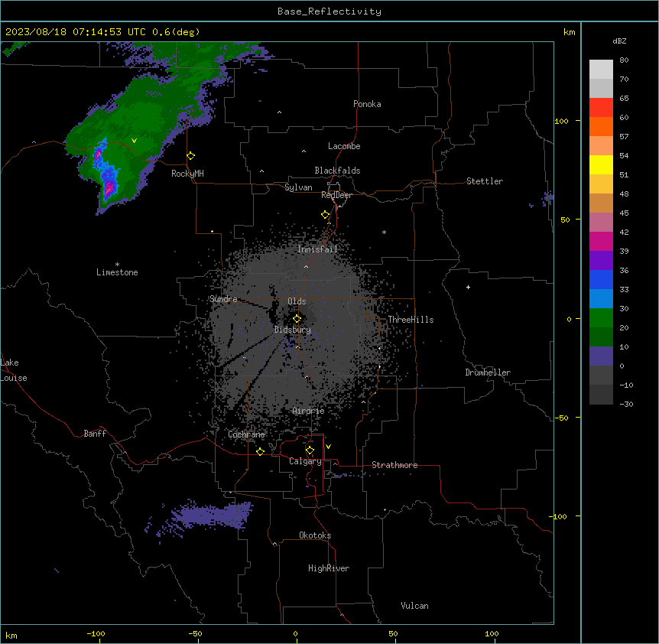This screenshot has width=659, height=644.
Task: Click the asterisk marker above Limestone label
Action: 117,265
